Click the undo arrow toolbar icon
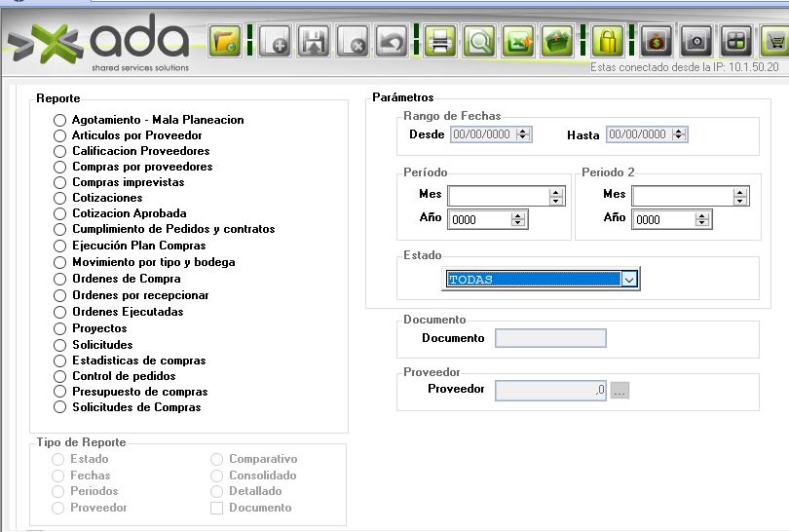Viewport: 789px width, 532px height. [391, 40]
